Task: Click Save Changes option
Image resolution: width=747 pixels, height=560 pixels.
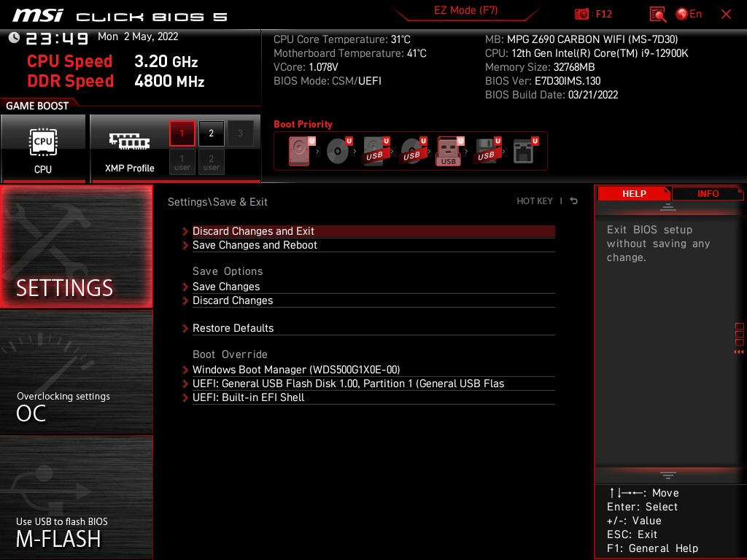Action: click(373, 287)
